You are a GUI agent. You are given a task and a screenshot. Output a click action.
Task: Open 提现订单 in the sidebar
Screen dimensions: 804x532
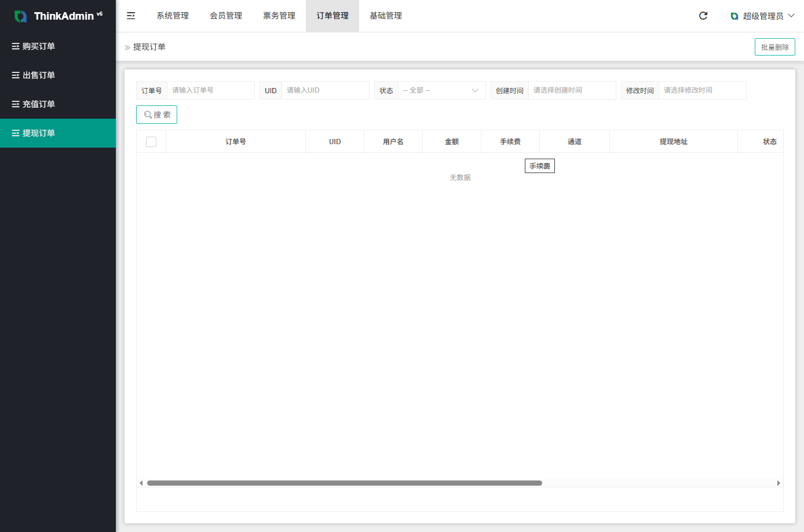click(x=58, y=133)
